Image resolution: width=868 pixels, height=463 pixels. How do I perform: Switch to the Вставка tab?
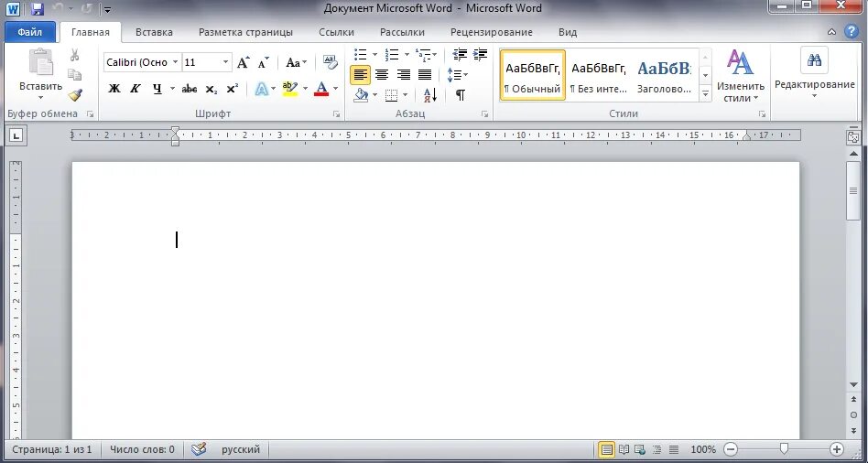[x=154, y=32]
